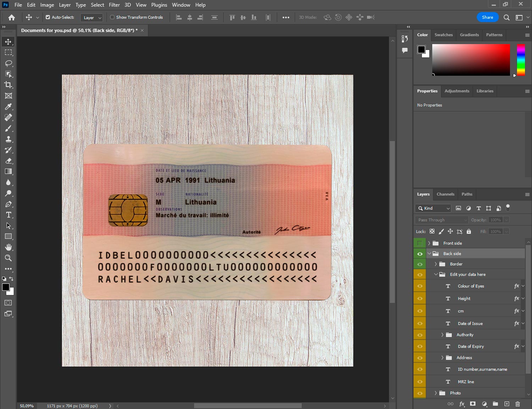Image resolution: width=532 pixels, height=409 pixels.
Task: Activate the Eyedropper tool
Action: pos(8,107)
